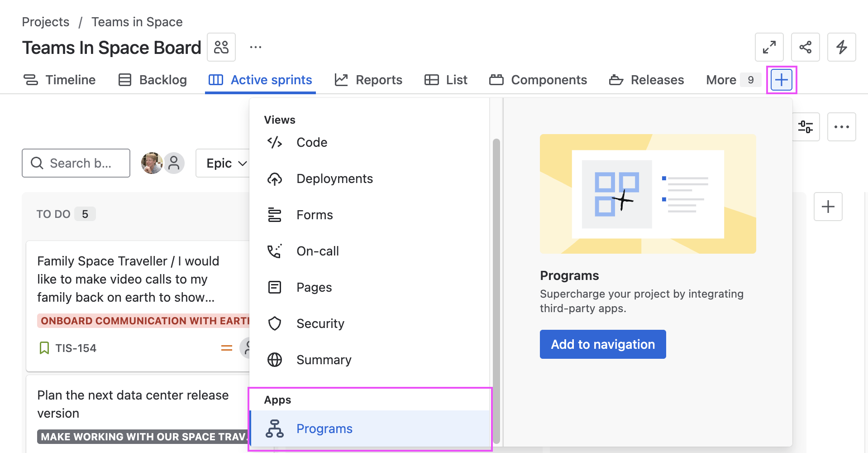Click the team members icon beside board title
The width and height of the screenshot is (868, 453).
click(x=221, y=47)
